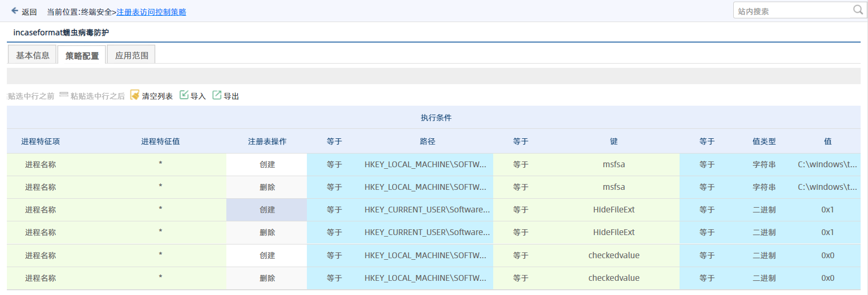
Task: Switch to the 应用范围 tab
Action: [132, 55]
